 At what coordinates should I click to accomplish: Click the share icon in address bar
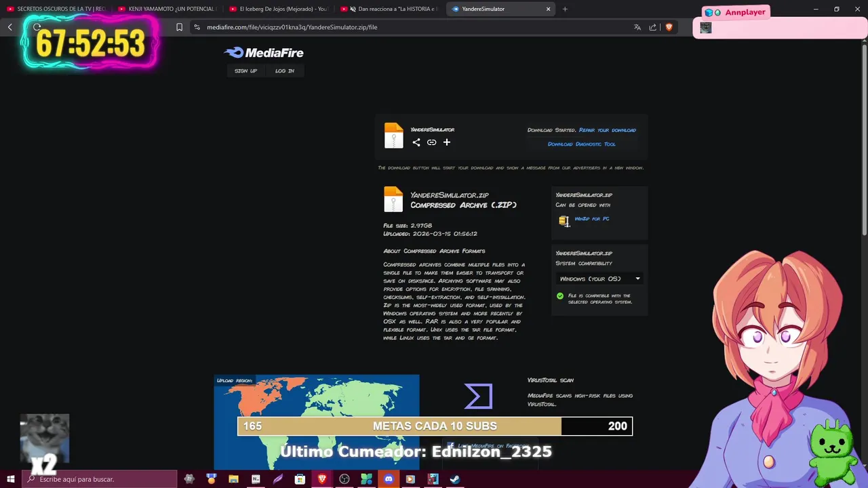653,27
